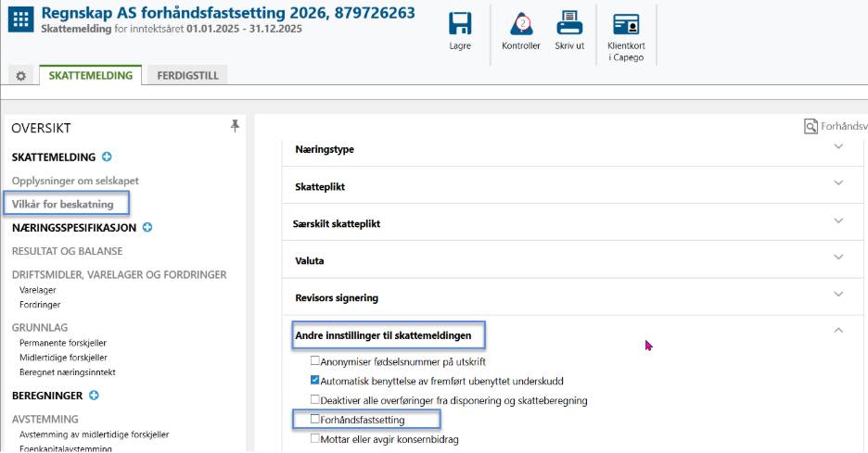
Task: Click plus icon beside Næringsspesifikasjon
Action: point(147,227)
